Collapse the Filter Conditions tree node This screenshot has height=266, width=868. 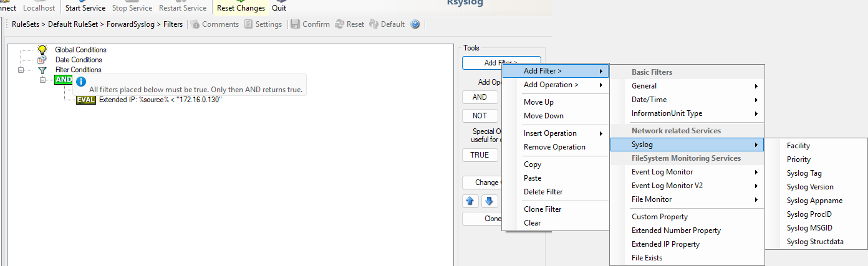(x=21, y=70)
